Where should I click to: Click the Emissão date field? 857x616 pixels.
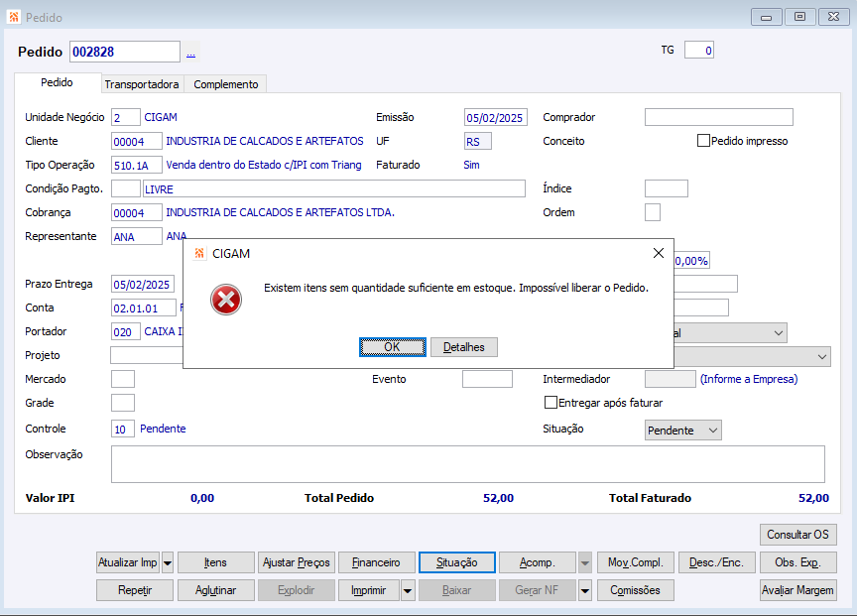coord(495,117)
